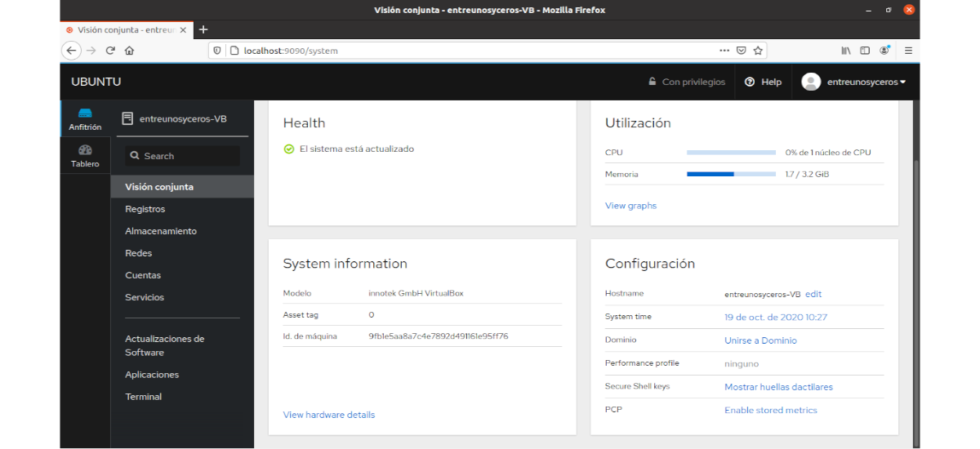Click the hostname value entreunosyceros-VB

[x=762, y=294]
